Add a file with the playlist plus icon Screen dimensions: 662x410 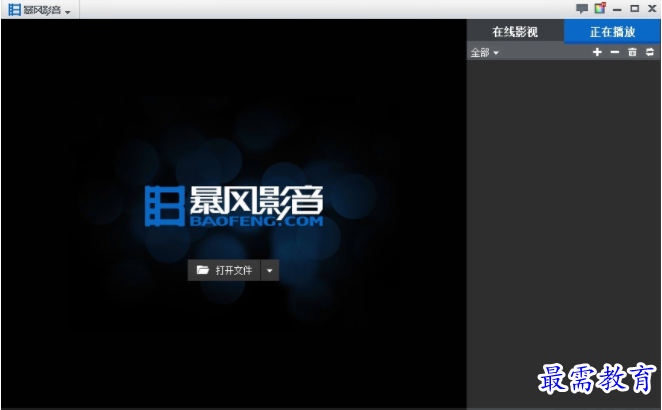pos(597,52)
